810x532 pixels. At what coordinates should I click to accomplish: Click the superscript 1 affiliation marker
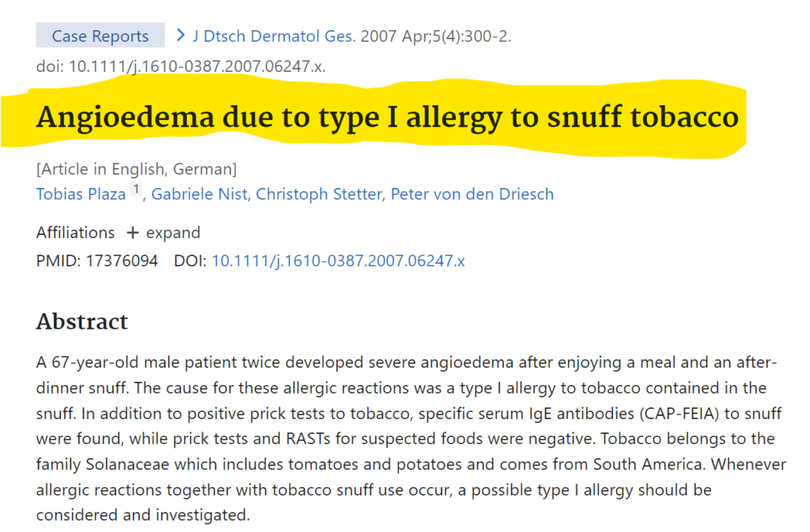[x=136, y=190]
